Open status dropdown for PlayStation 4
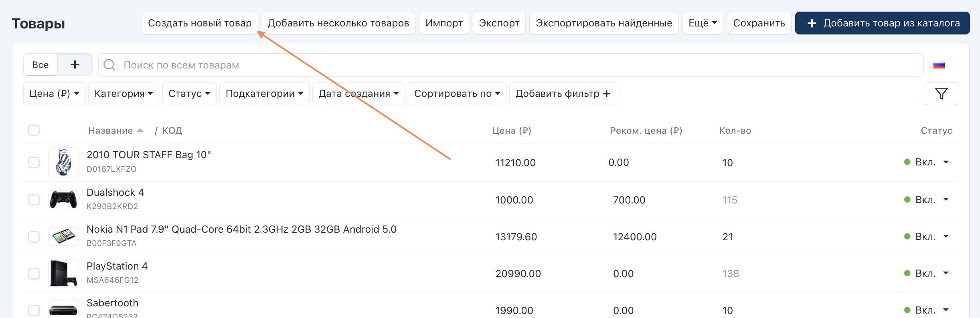This screenshot has width=980, height=318. click(x=946, y=273)
